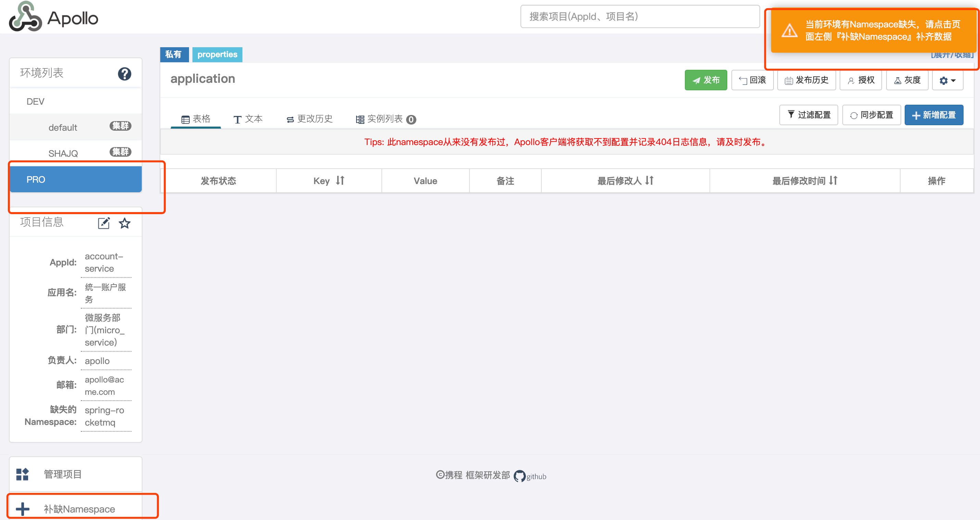Image resolution: width=980 pixels, height=520 pixels.
Task: Sort by the 最后修改时间 column
Action: [x=833, y=181]
